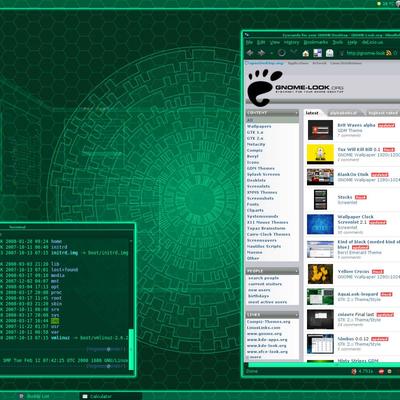Click the del.icio.us bookmarks toolbar icon
Image resolution: width=400 pixels, height=400 pixels.
(317, 53)
